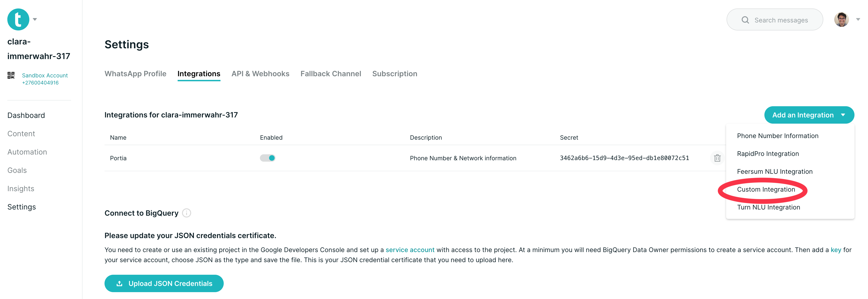Go to Dashboard in the sidebar
This screenshot has height=299, width=868.
26,115
